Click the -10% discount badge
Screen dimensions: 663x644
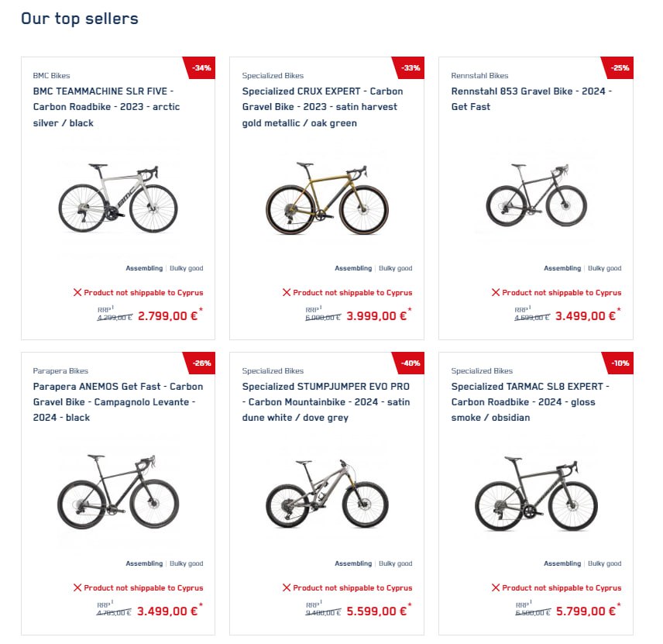click(620, 363)
